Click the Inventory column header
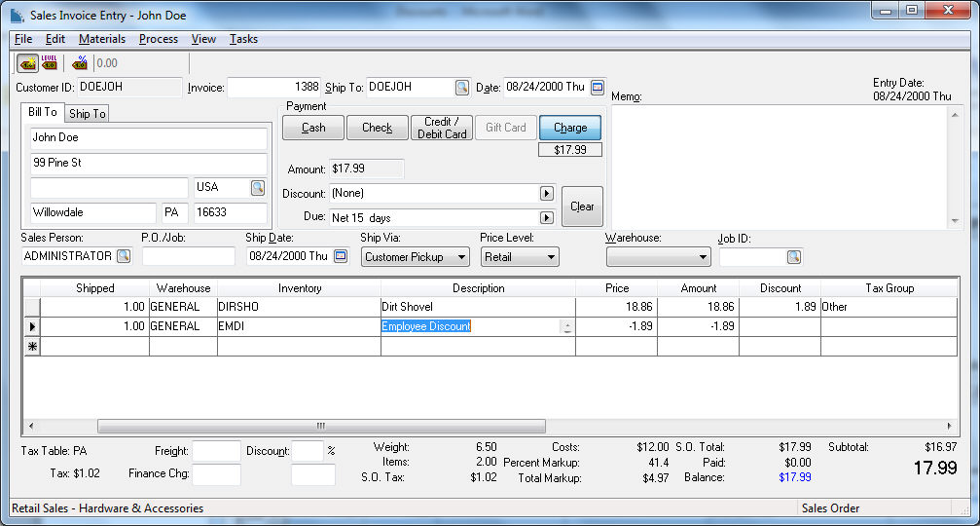 tap(300, 288)
